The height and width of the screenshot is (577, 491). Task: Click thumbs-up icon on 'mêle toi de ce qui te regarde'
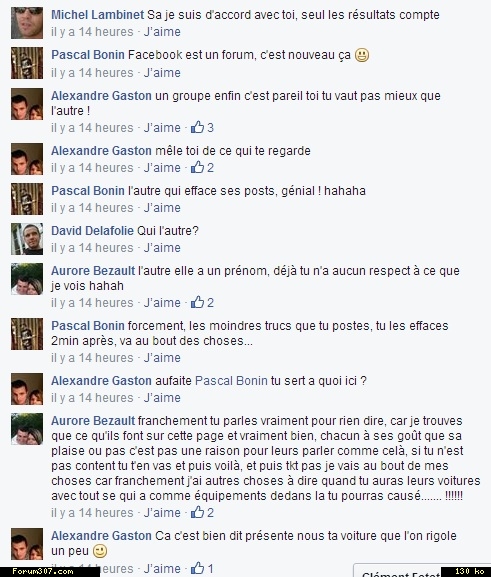[x=197, y=167]
